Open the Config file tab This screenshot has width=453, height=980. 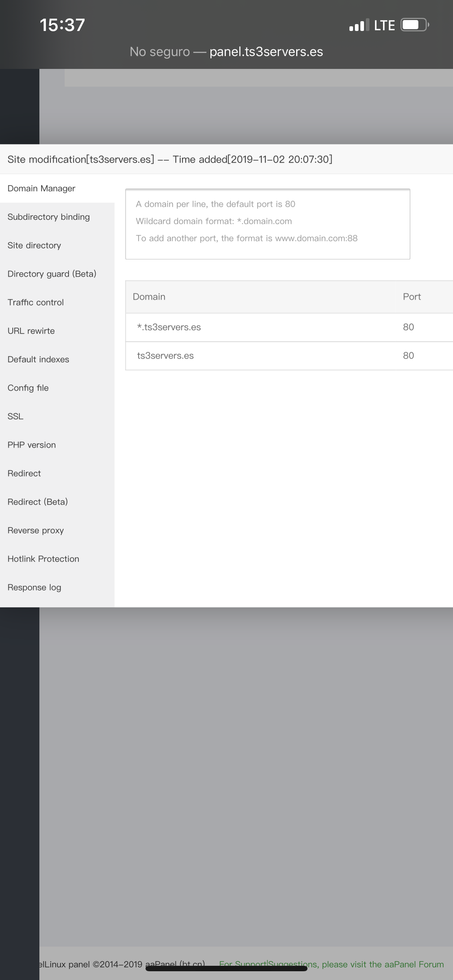click(28, 388)
